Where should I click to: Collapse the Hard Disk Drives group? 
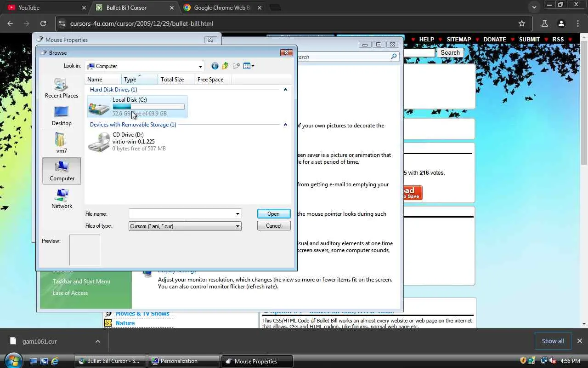pos(285,90)
